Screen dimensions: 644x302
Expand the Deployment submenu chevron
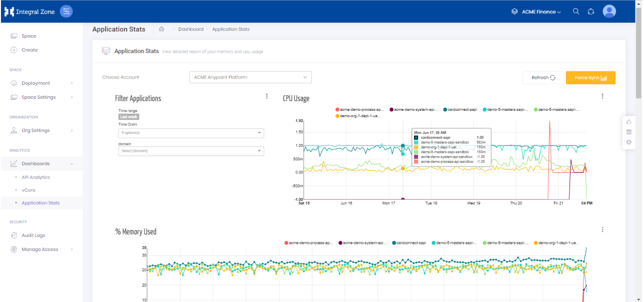pyautogui.click(x=72, y=83)
